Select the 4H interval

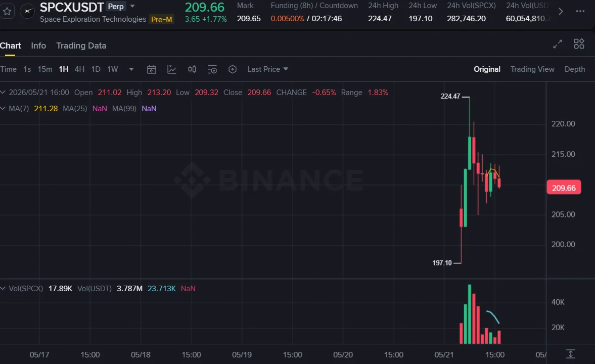79,69
